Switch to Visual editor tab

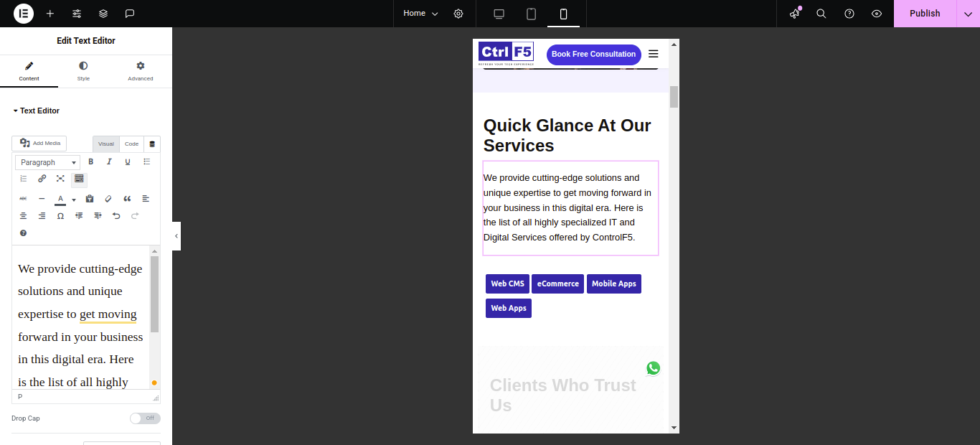(x=106, y=144)
